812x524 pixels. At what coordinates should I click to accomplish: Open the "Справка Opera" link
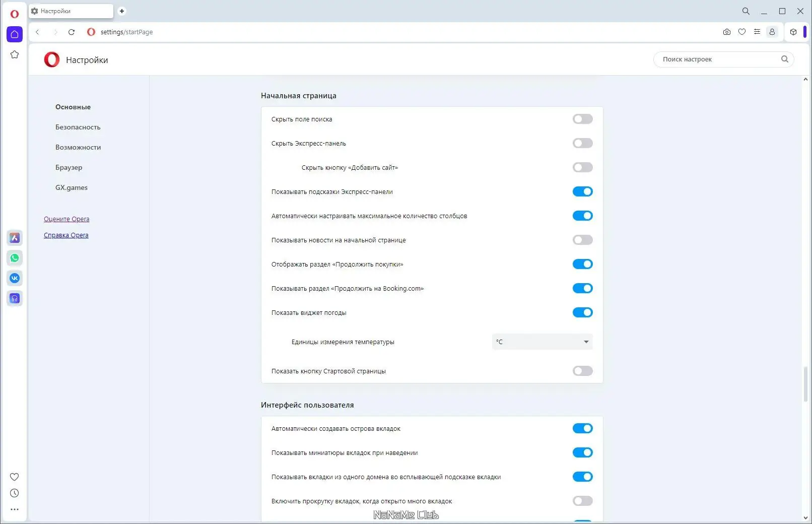66,235
